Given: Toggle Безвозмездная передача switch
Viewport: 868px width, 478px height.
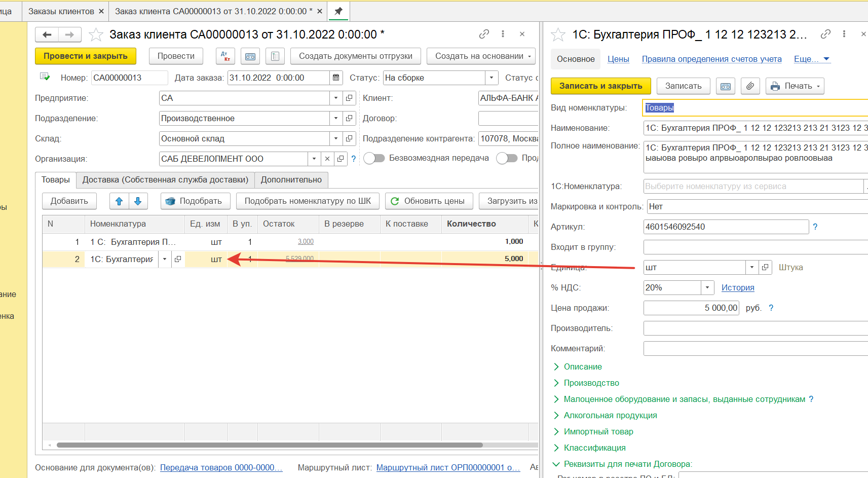Looking at the screenshot, I should (374, 158).
